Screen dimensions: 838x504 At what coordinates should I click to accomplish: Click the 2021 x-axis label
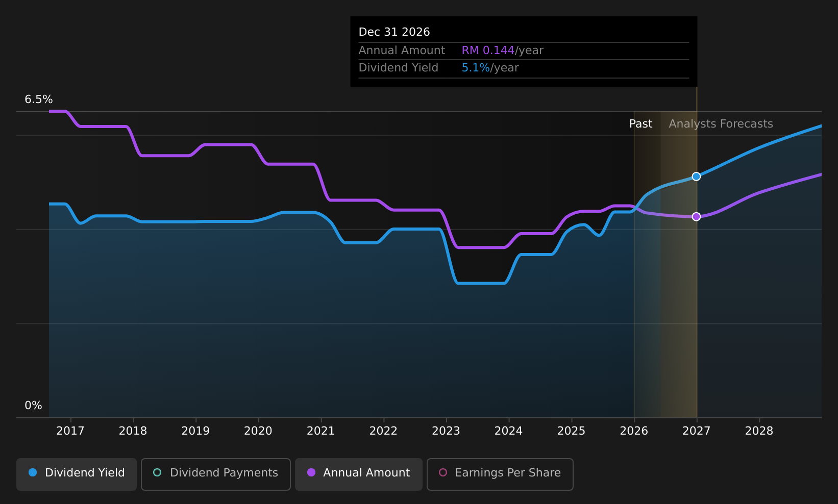(x=321, y=431)
